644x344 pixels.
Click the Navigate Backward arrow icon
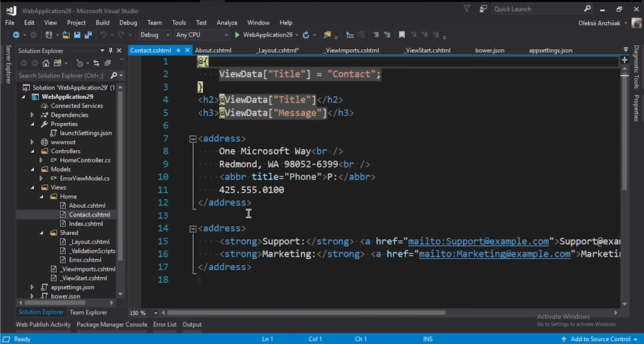click(x=16, y=35)
